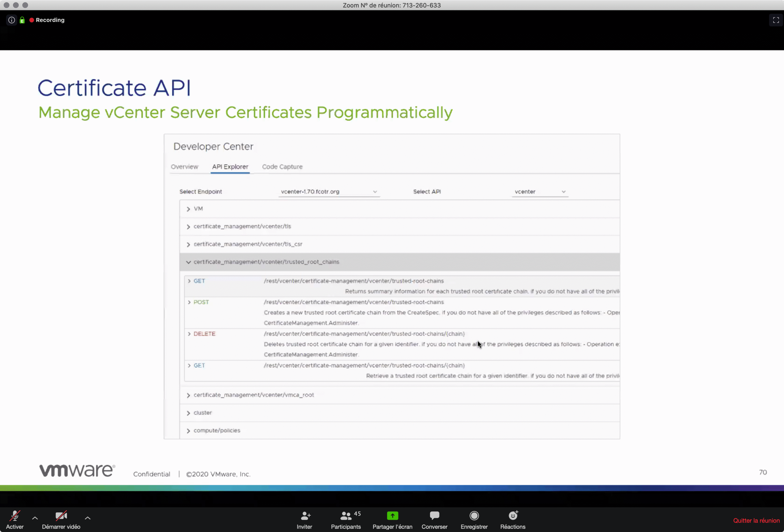Click the red Recording indicator

(x=47, y=20)
